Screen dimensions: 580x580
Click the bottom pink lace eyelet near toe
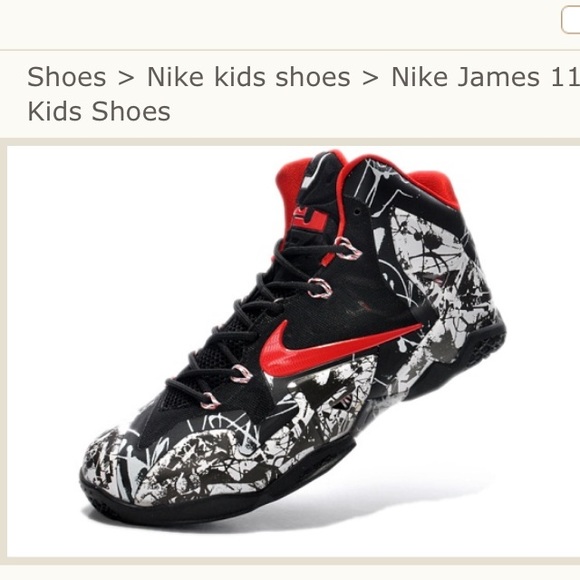(x=210, y=401)
